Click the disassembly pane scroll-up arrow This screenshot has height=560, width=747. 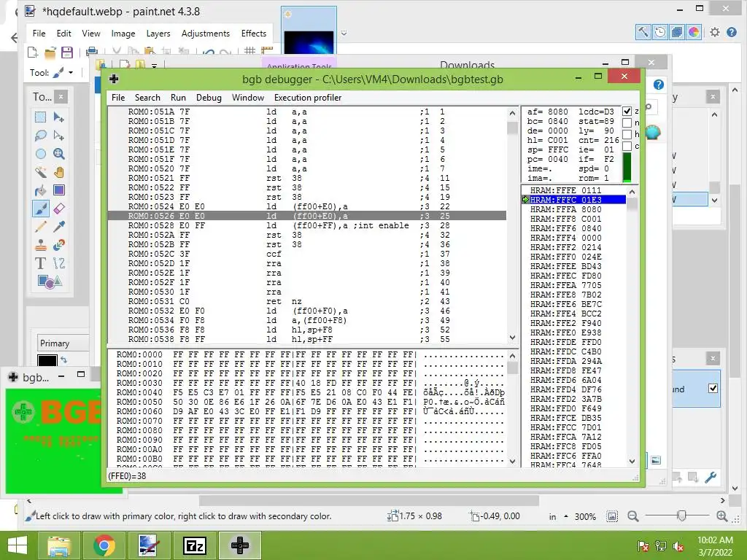(512, 113)
